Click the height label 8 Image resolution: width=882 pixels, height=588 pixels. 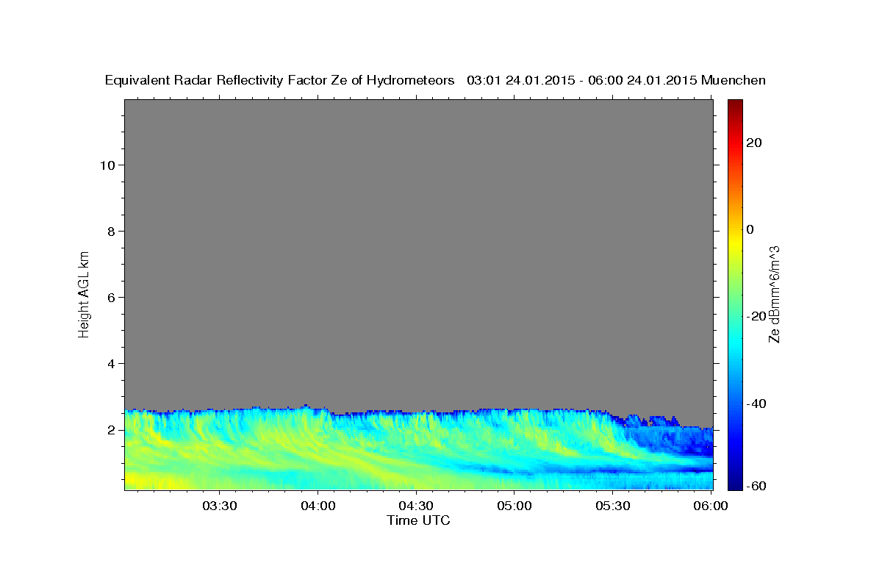click(110, 231)
